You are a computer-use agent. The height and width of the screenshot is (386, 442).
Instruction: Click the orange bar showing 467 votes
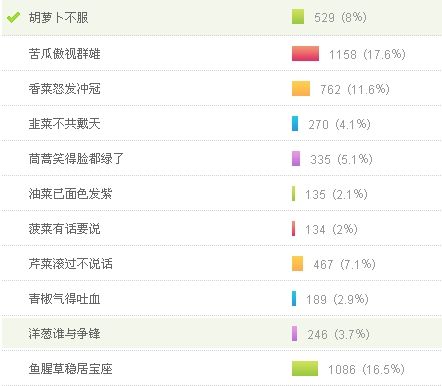[297, 264]
